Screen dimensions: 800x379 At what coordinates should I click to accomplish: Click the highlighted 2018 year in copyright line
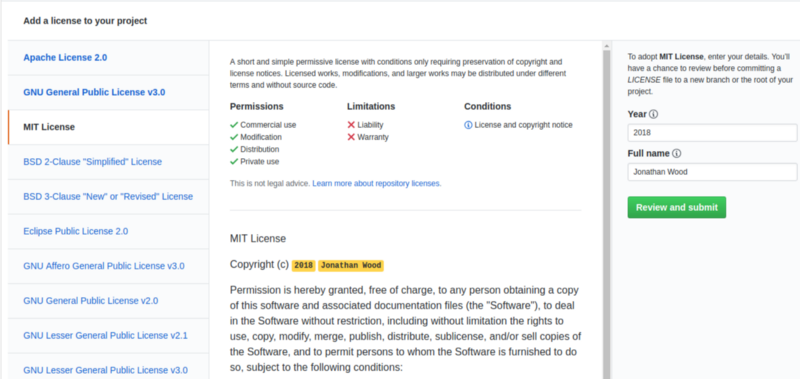tap(304, 265)
